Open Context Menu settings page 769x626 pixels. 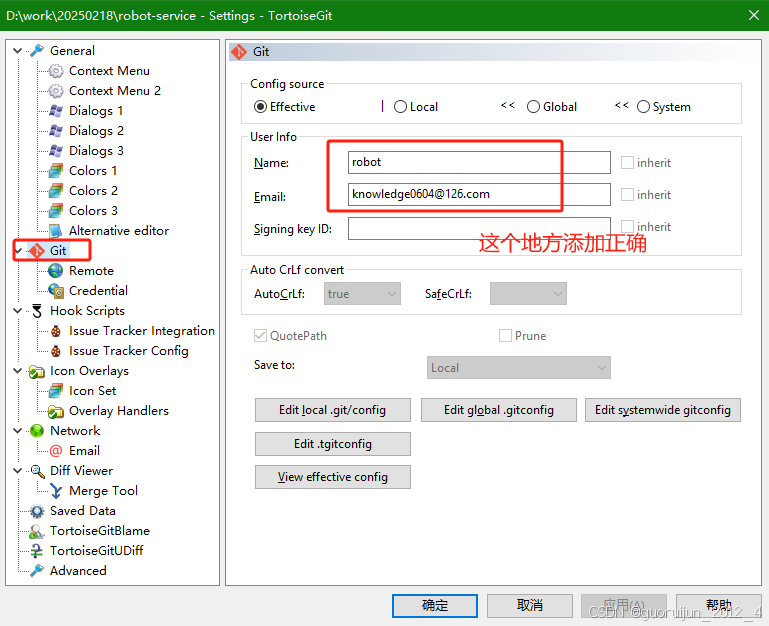coord(109,71)
